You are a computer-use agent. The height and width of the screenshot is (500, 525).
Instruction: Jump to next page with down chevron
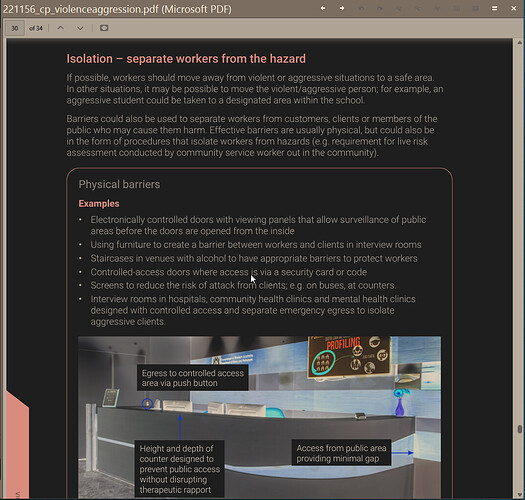click(80, 28)
